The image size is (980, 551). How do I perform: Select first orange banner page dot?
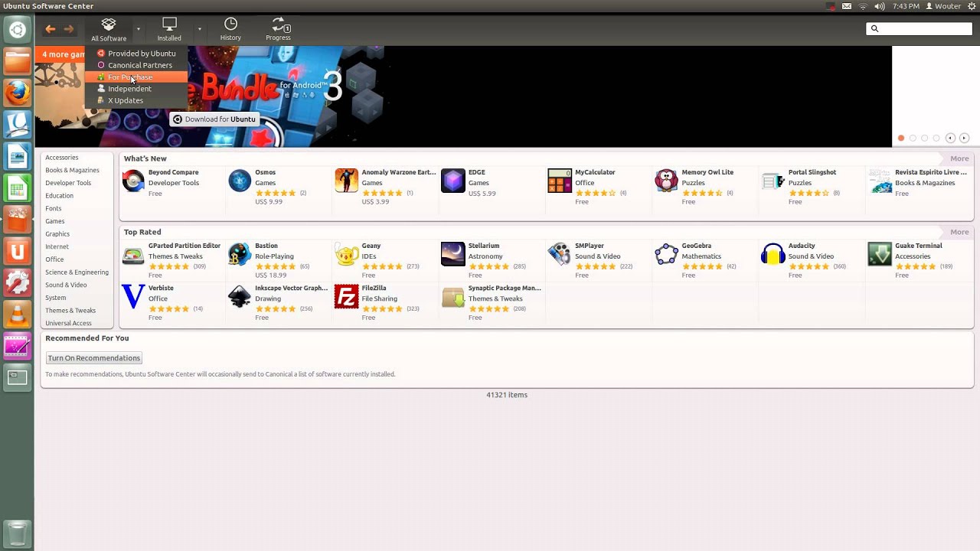[x=901, y=139]
